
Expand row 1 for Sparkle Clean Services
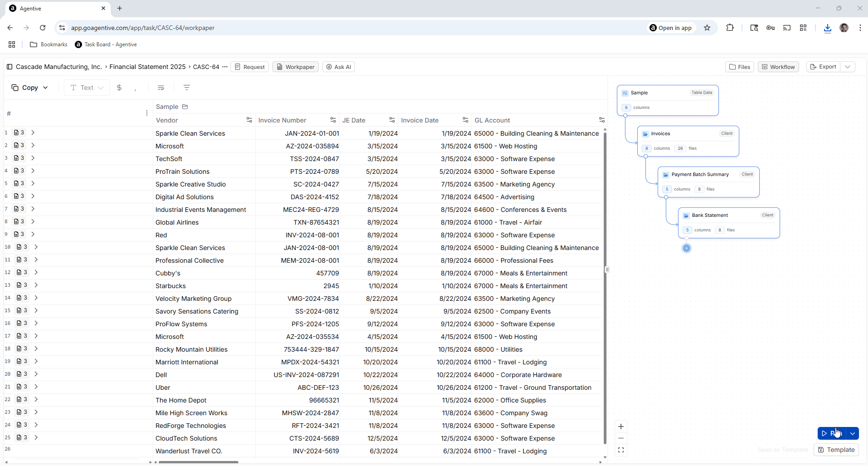click(32, 132)
